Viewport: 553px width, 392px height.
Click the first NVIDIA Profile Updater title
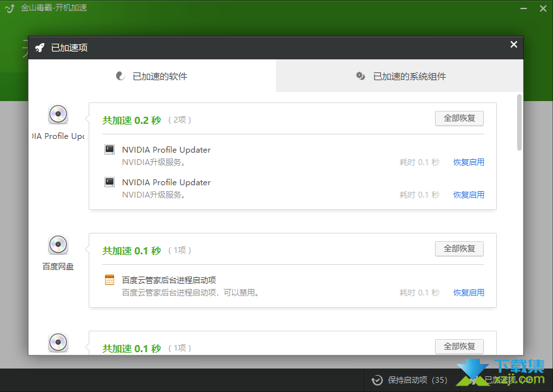166,149
